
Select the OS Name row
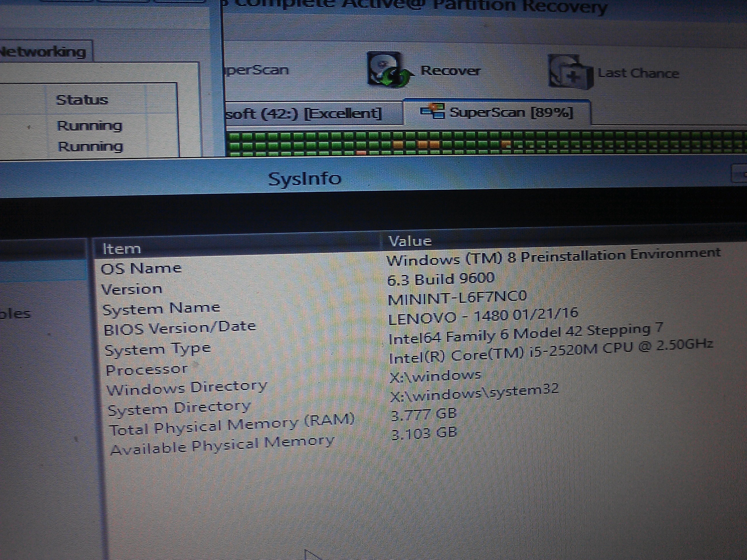pyautogui.click(x=141, y=269)
